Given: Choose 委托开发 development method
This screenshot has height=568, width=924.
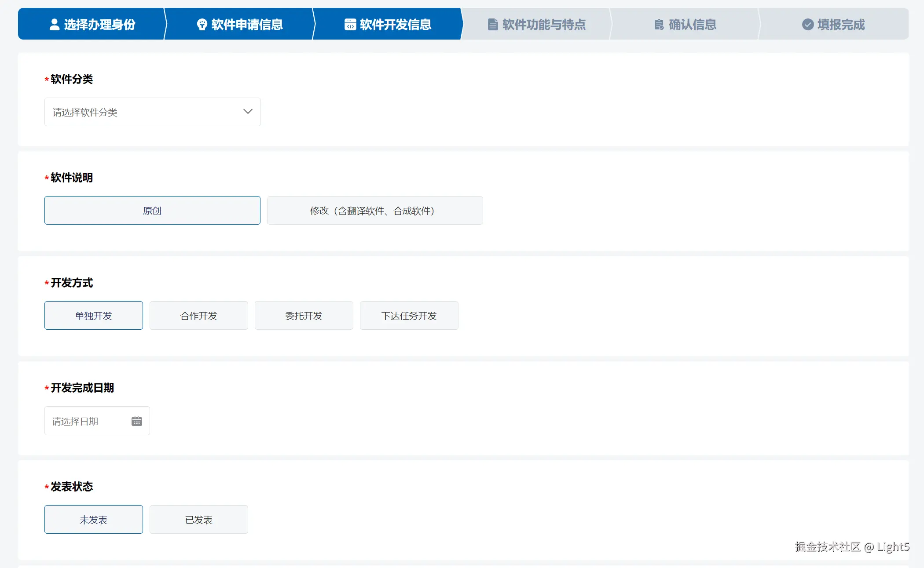Looking at the screenshot, I should coord(304,316).
